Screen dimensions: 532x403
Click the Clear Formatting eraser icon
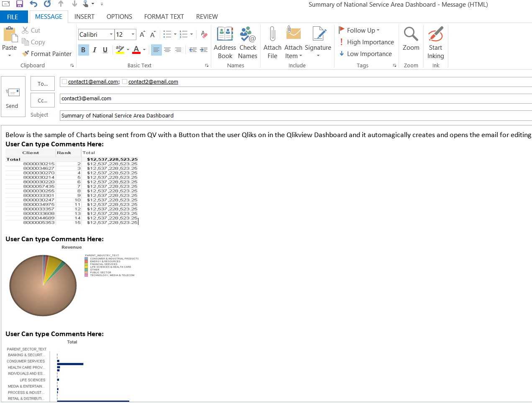[x=204, y=34]
